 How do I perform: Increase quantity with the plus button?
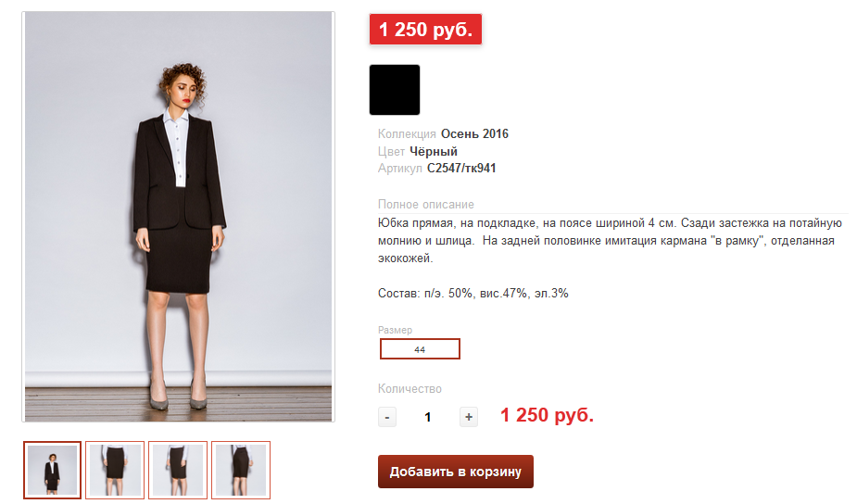[x=469, y=417]
